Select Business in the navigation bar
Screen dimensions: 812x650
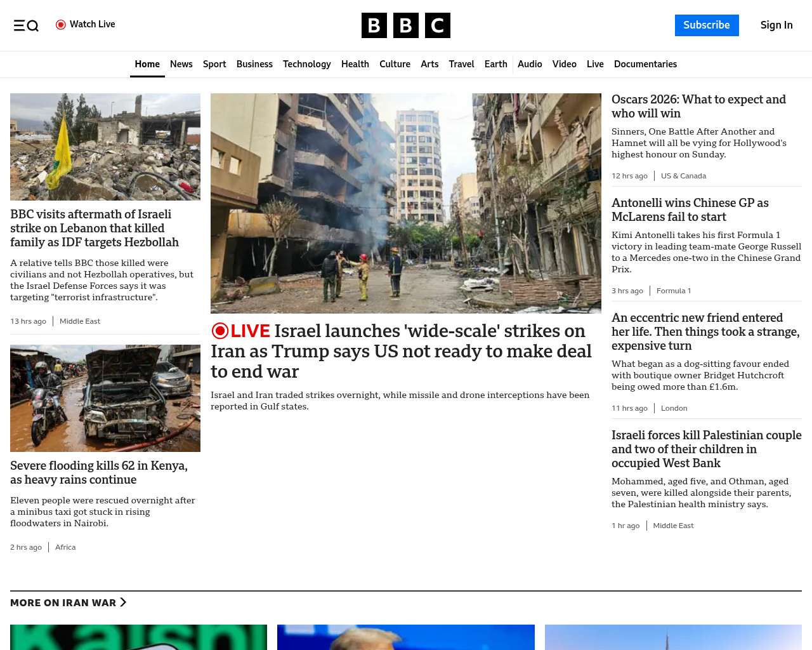254,64
